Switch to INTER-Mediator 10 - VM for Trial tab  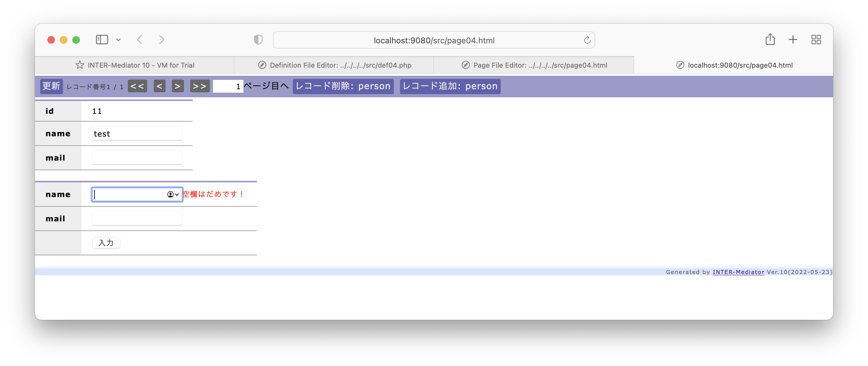click(x=134, y=65)
